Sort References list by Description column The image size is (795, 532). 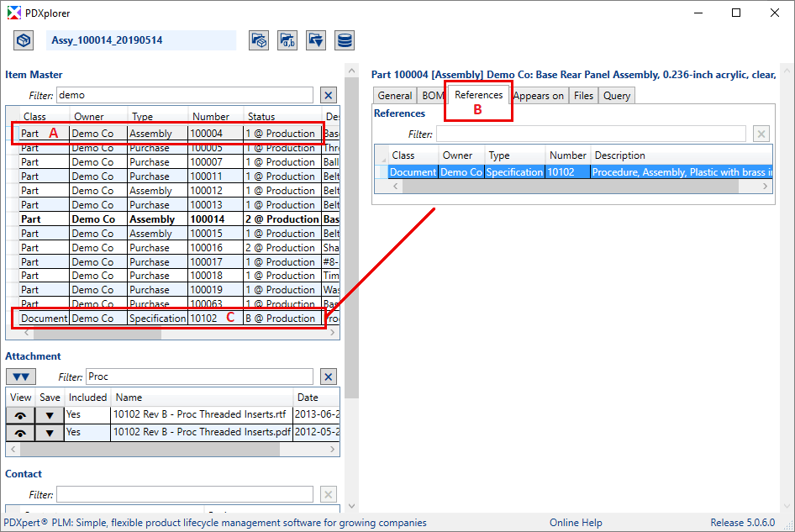[x=682, y=155]
